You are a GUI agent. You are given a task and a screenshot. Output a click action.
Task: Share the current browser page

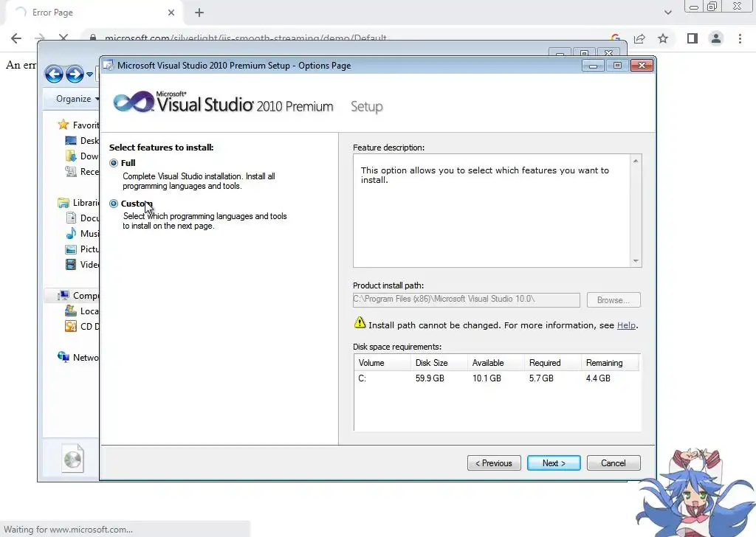(640, 38)
